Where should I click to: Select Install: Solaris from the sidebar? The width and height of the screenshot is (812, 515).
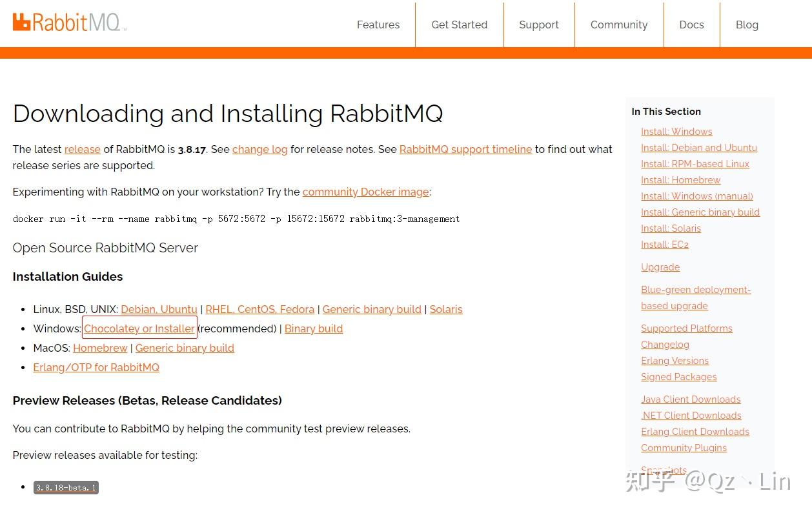[671, 228]
